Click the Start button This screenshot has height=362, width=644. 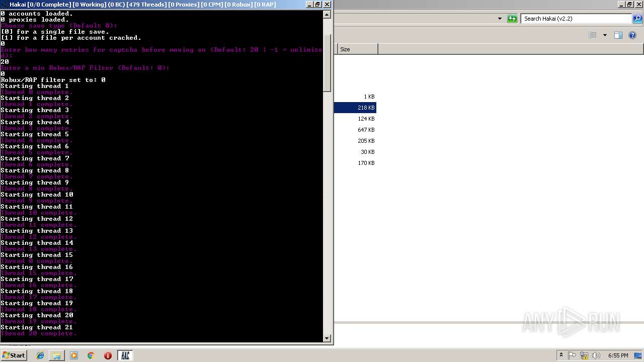[14, 355]
